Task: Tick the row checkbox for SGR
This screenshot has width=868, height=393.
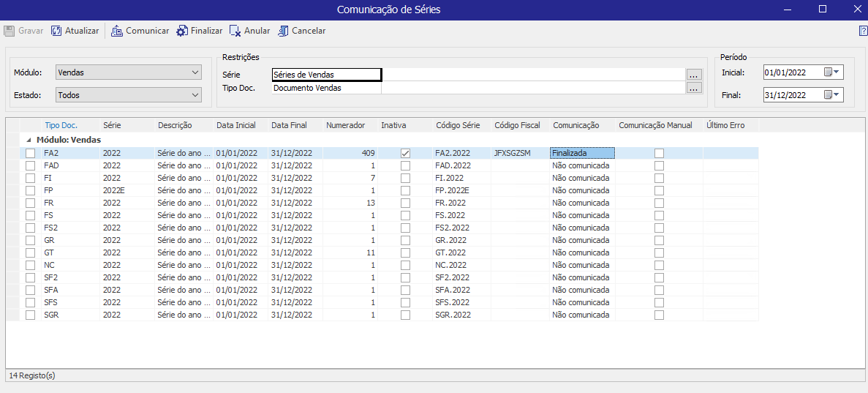Action: (x=30, y=315)
